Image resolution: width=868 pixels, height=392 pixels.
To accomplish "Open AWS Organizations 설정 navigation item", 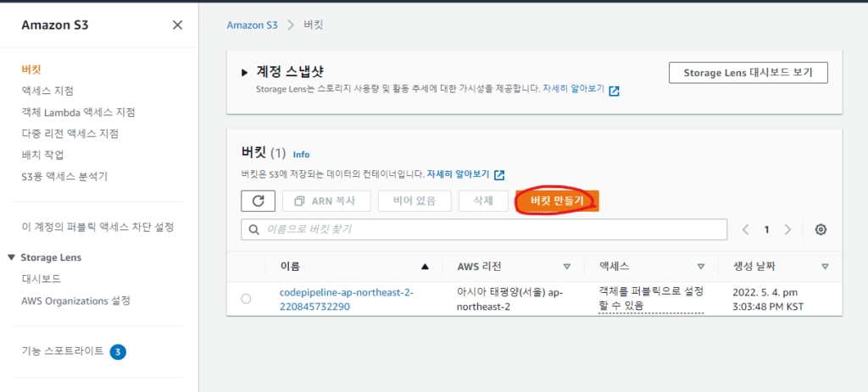I will (75, 301).
